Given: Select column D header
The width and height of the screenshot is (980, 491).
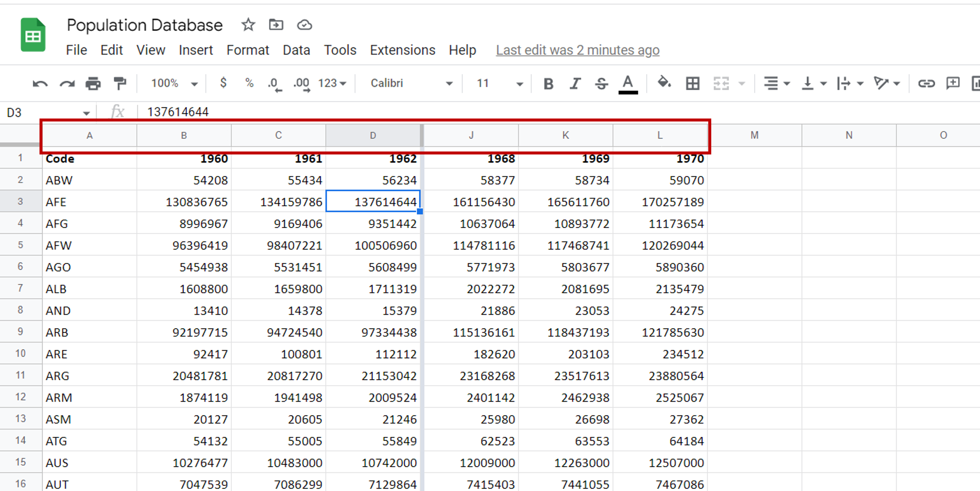Looking at the screenshot, I should pos(373,135).
